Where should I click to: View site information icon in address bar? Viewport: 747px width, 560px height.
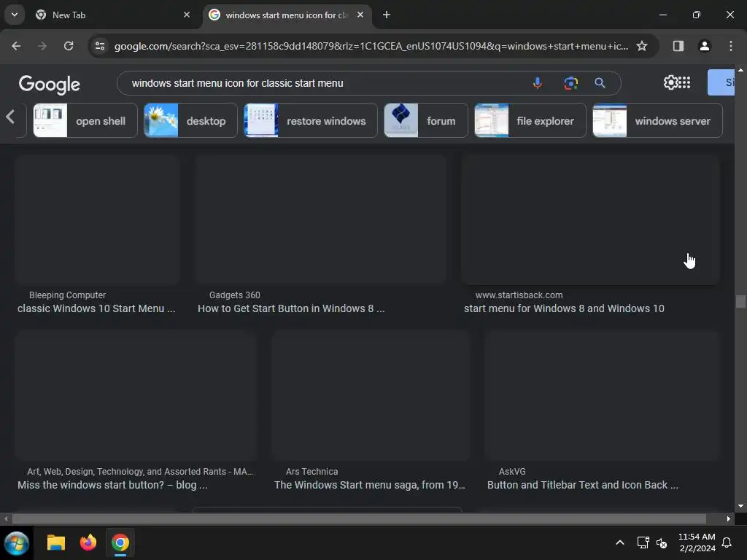tap(100, 46)
